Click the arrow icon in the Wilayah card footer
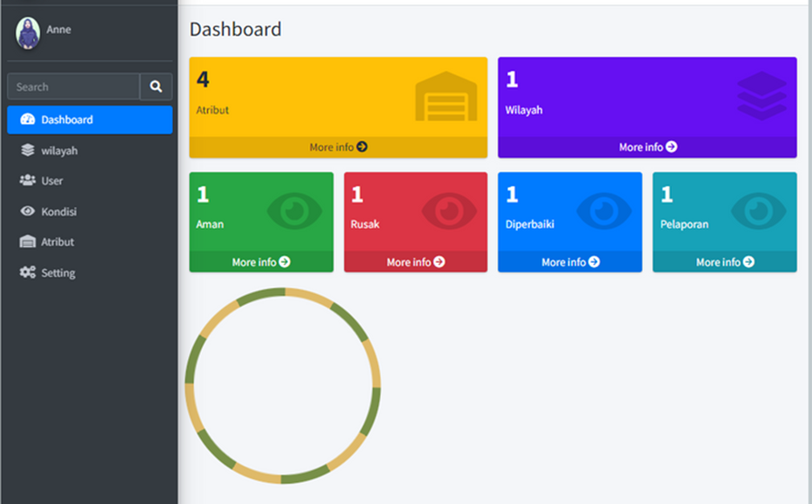 pos(672,147)
